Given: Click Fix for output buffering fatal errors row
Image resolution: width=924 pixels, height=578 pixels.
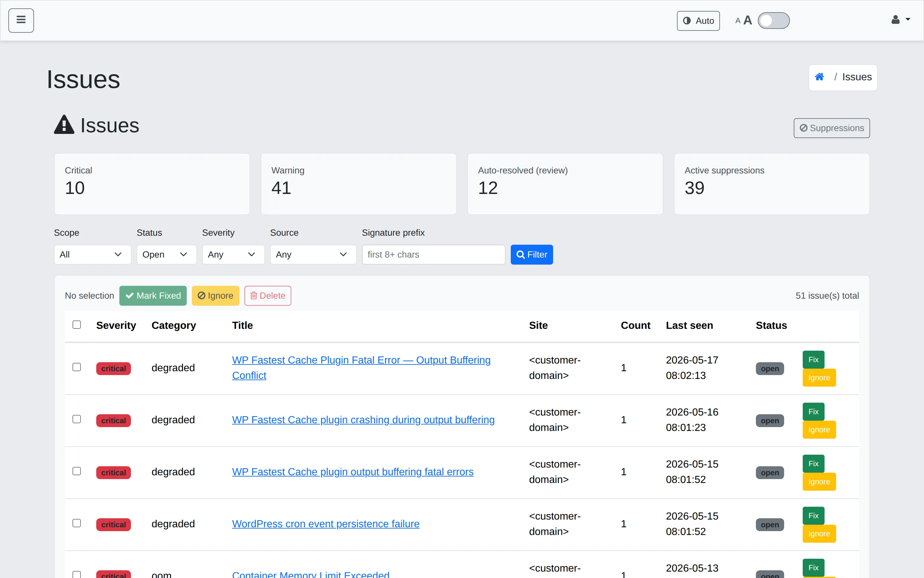Looking at the screenshot, I should 813,464.
